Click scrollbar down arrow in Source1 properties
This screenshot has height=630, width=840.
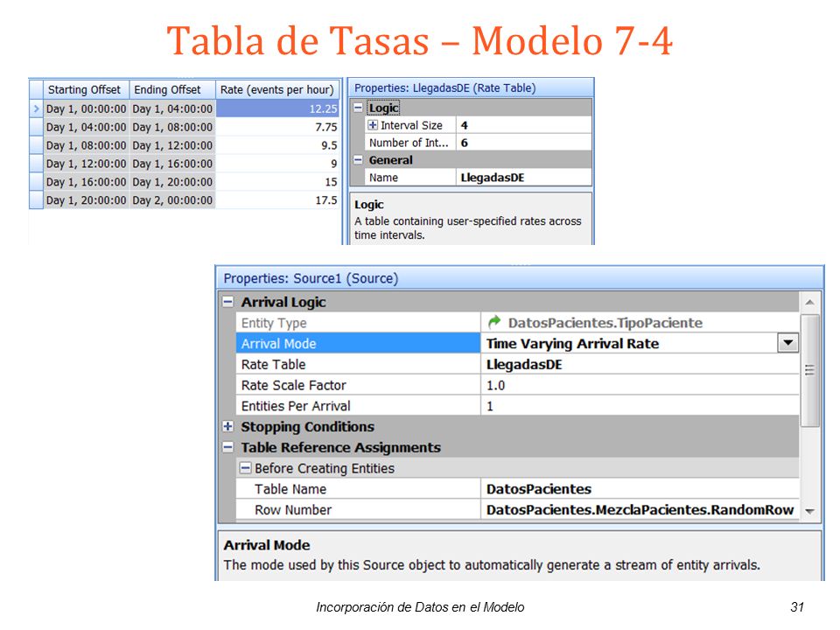810,511
